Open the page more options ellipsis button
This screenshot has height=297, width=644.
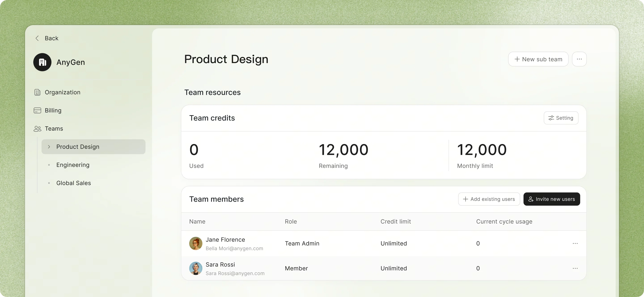point(579,59)
